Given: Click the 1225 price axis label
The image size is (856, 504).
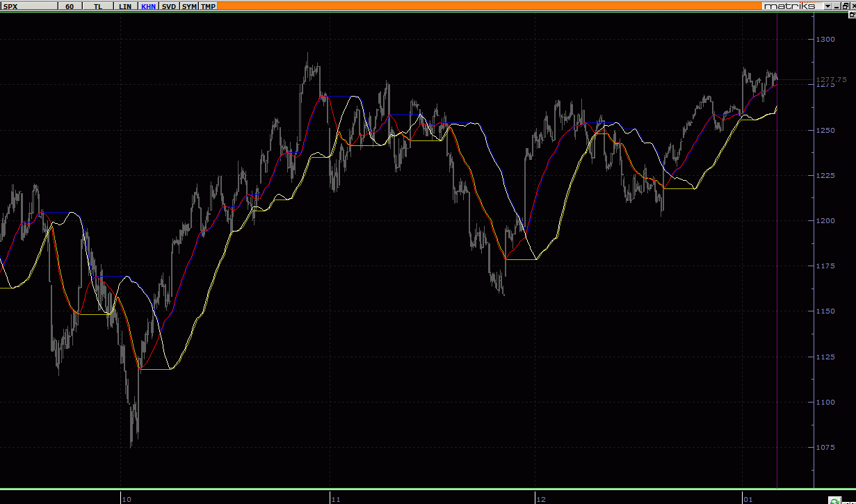Looking at the screenshot, I should coord(826,175).
